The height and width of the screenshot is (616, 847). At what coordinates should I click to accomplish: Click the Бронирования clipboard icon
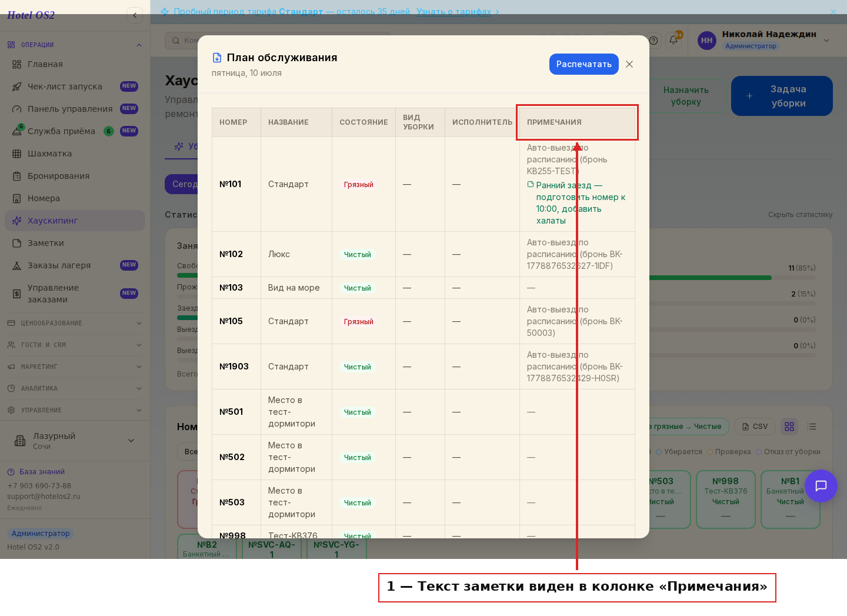pos(16,176)
